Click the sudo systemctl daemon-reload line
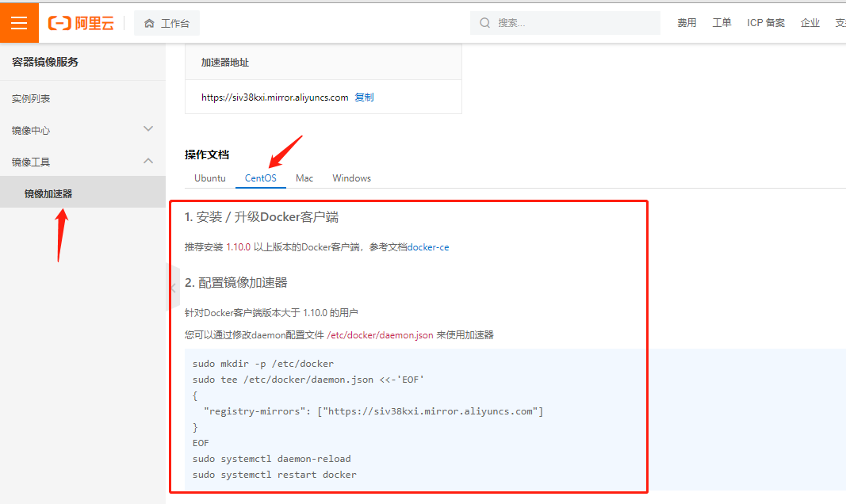 [272, 459]
